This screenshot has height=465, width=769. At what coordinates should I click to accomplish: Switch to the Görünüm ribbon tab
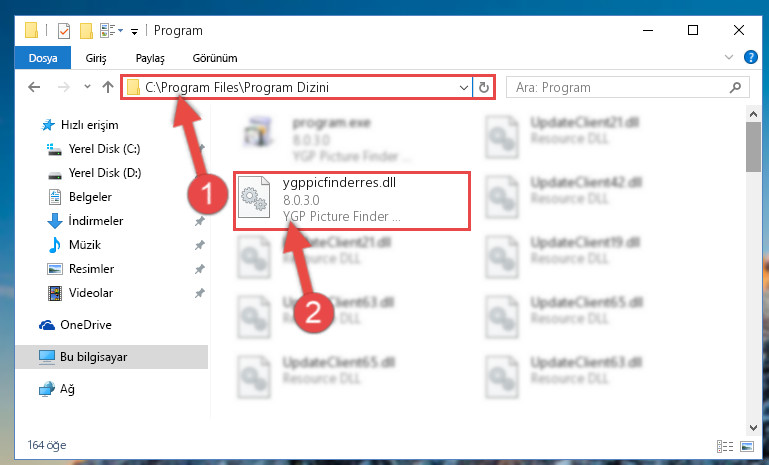coord(215,58)
